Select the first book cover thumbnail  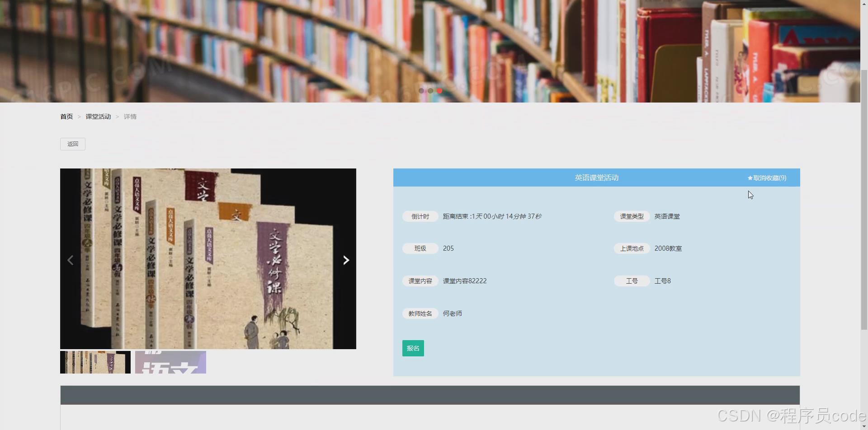tap(95, 362)
